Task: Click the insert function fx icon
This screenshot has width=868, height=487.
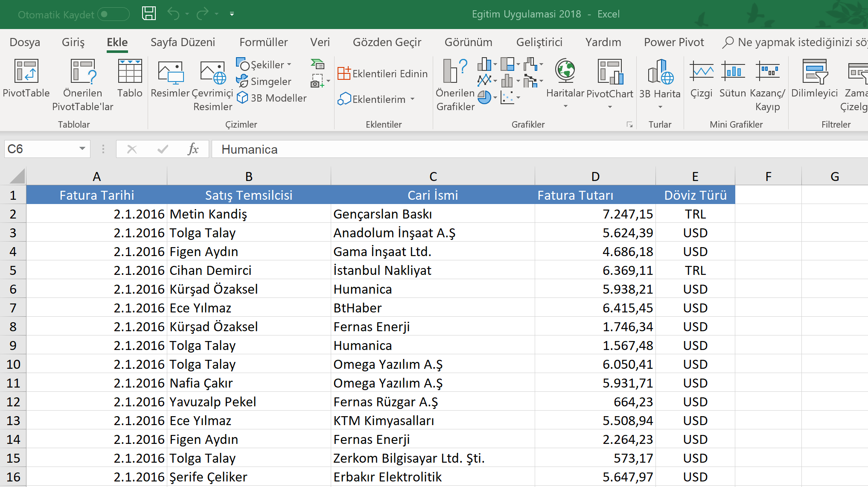Action: tap(193, 149)
